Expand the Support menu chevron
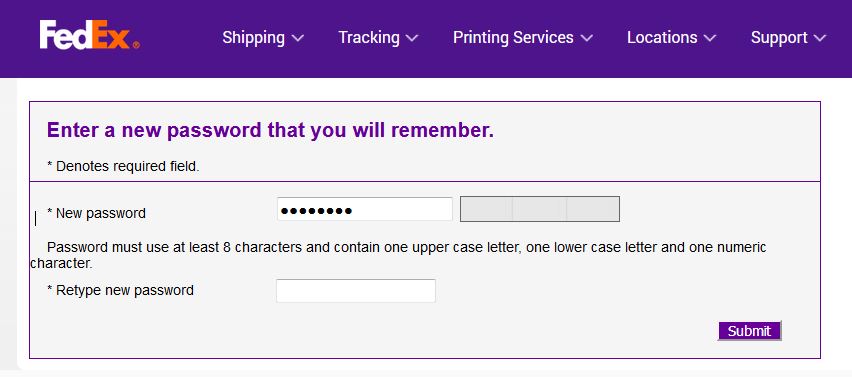The image size is (852, 377). pos(819,38)
